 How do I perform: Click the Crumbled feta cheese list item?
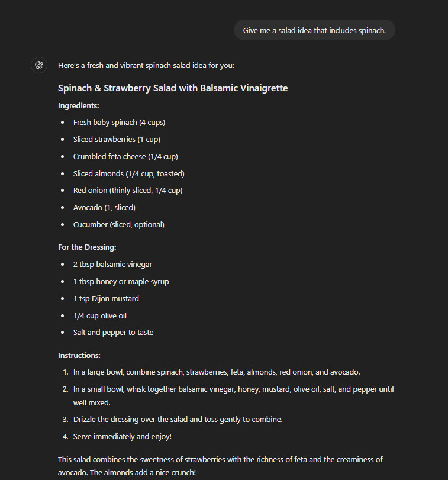(125, 157)
